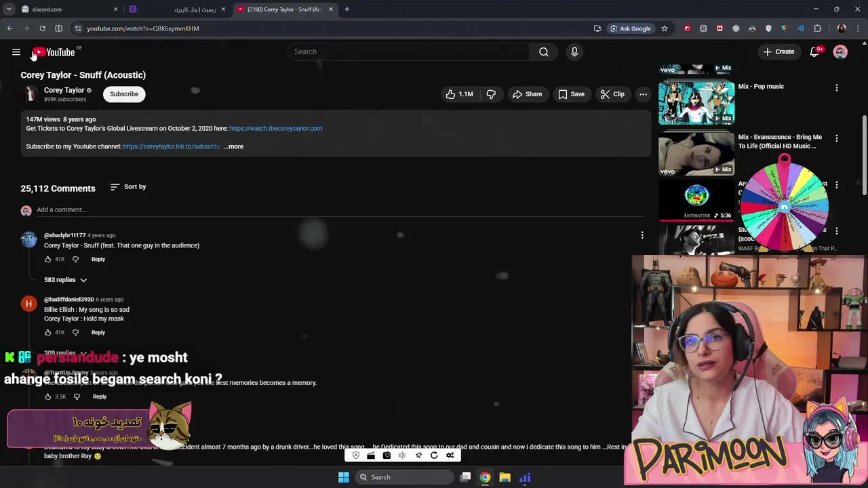Open YouTube notifications bell
Screen dimensions: 868x488
(814, 52)
